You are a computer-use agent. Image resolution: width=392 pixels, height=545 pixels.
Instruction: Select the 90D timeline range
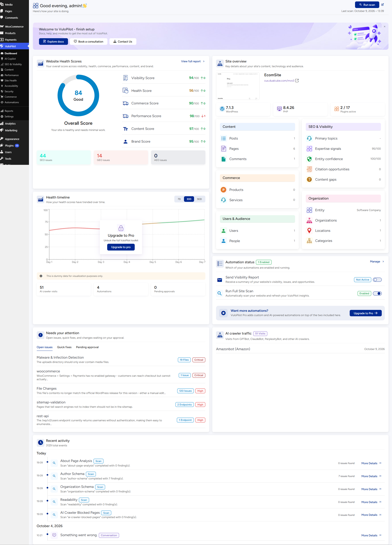199,199
